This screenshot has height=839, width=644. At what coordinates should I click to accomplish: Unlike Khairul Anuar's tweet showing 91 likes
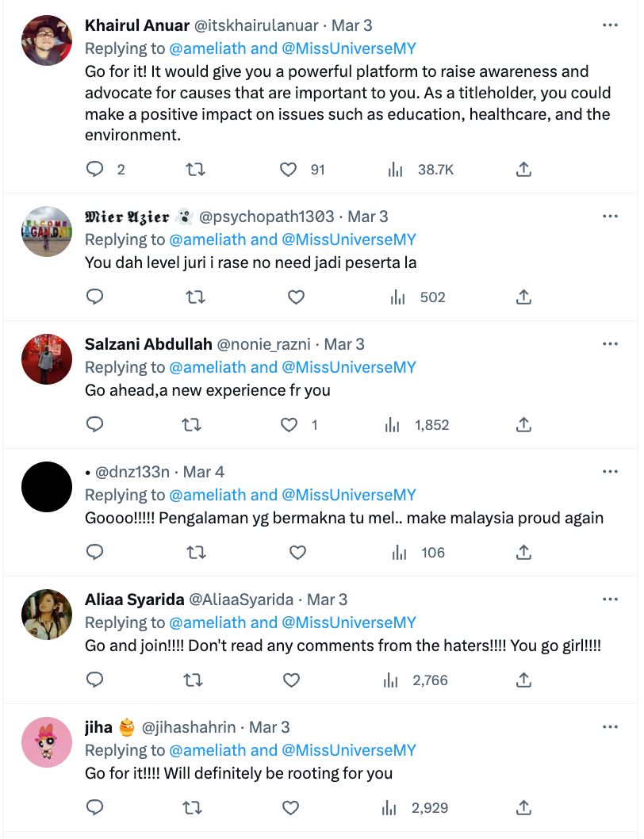click(289, 169)
